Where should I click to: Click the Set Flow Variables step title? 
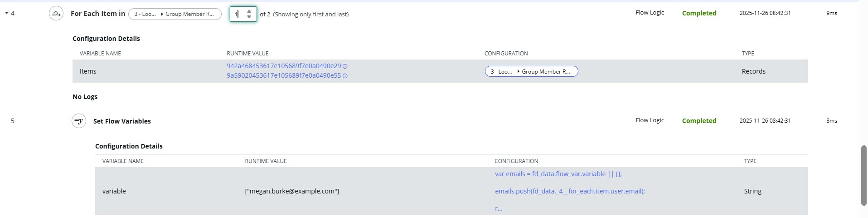pyautogui.click(x=122, y=121)
